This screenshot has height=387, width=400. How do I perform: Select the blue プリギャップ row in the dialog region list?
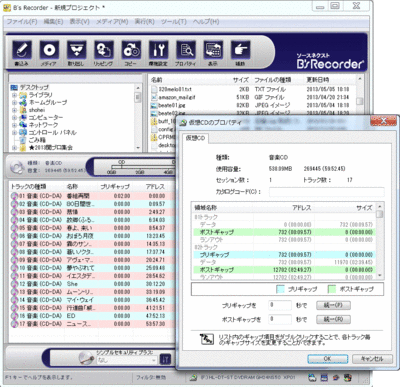pos(283,255)
